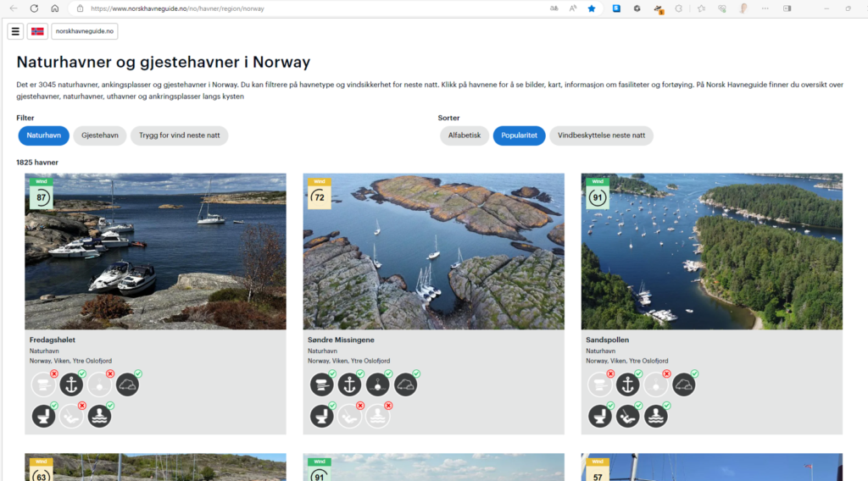Click the norskhavneguide.no home button
The image size is (868, 481).
tap(84, 31)
